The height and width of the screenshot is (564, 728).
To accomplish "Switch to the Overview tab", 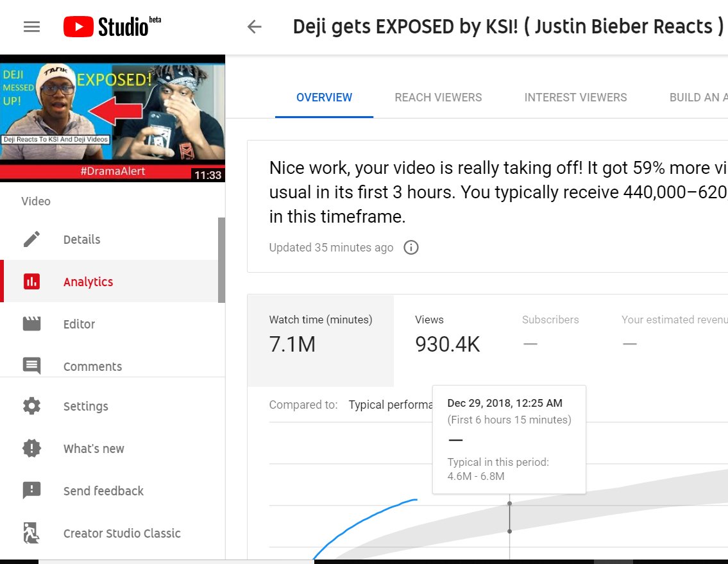I will pyautogui.click(x=324, y=98).
